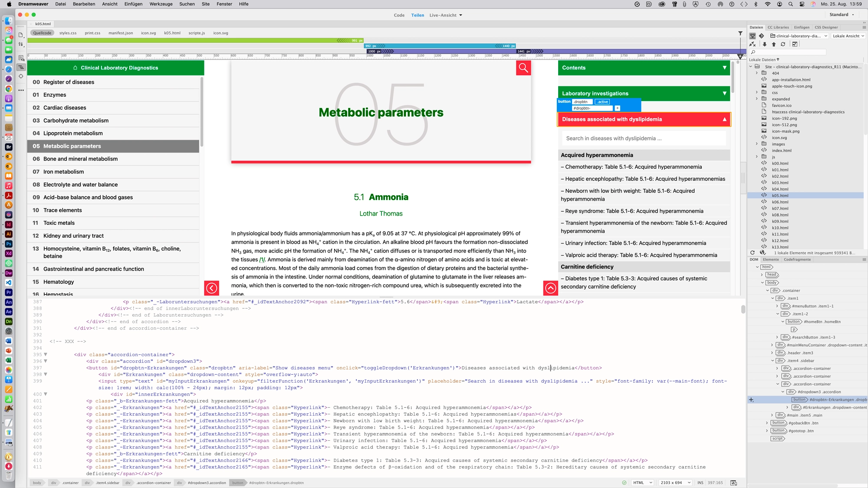Open styles.css from related files bar
Screen dimensions: 868x488
point(68,33)
